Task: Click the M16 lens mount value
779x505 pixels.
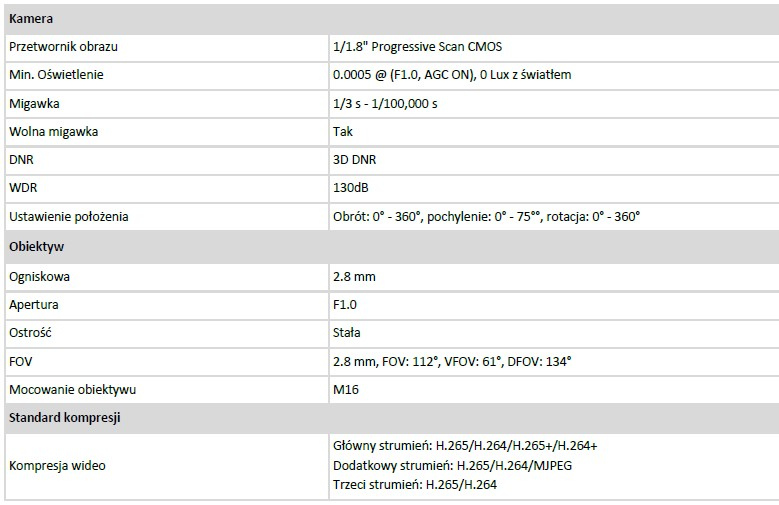Action: [345, 389]
